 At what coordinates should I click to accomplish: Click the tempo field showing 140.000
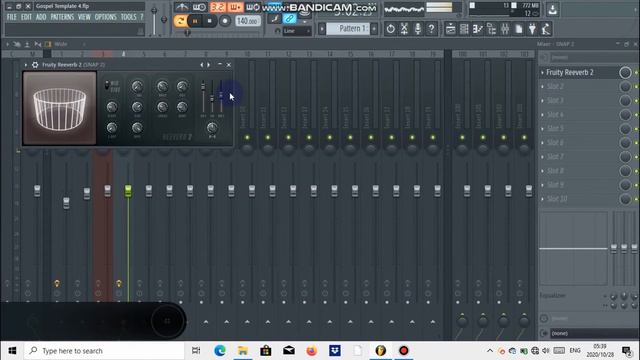click(x=248, y=21)
